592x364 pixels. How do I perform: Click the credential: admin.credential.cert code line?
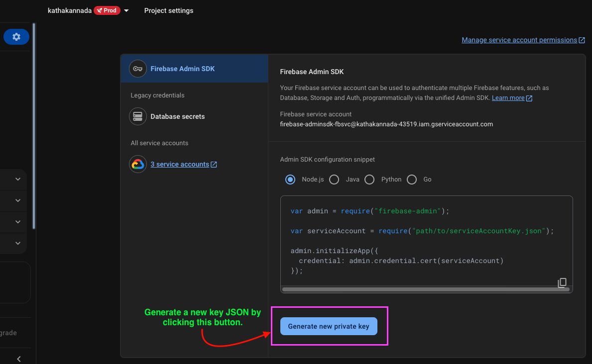pyautogui.click(x=401, y=261)
